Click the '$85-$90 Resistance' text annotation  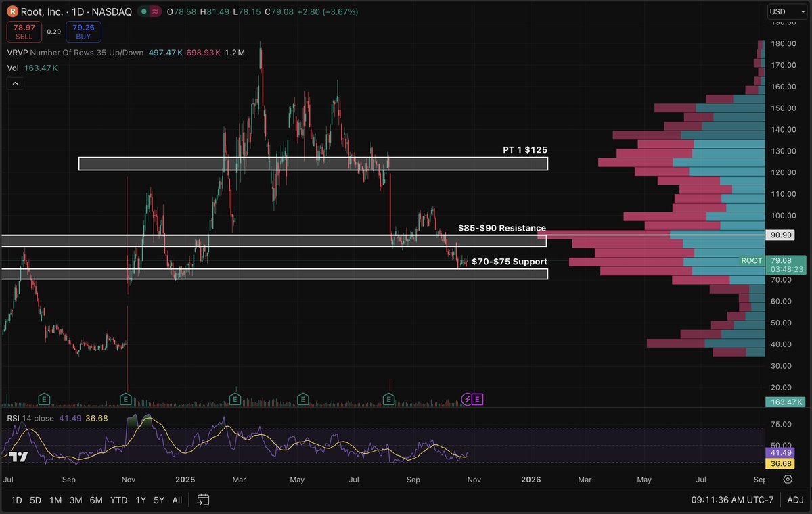(502, 228)
